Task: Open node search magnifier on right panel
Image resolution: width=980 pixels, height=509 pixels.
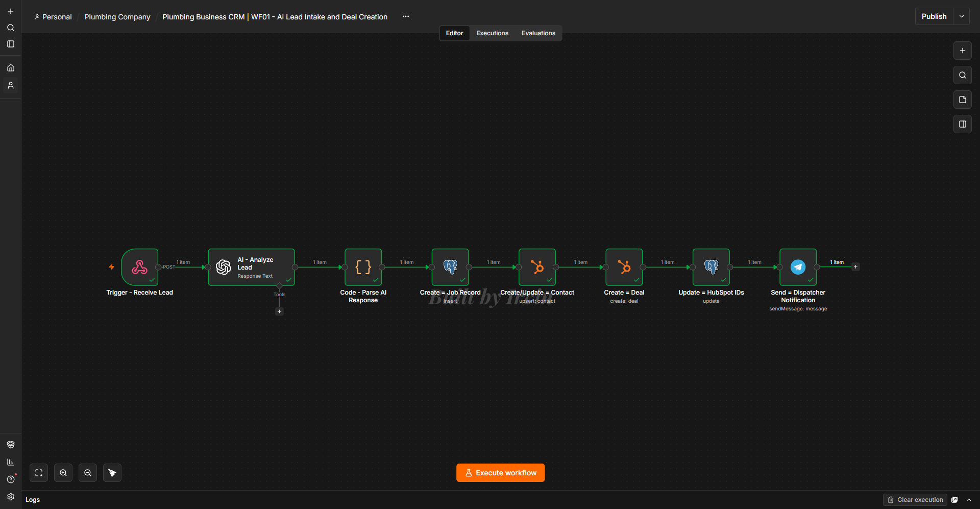Action: click(x=962, y=75)
